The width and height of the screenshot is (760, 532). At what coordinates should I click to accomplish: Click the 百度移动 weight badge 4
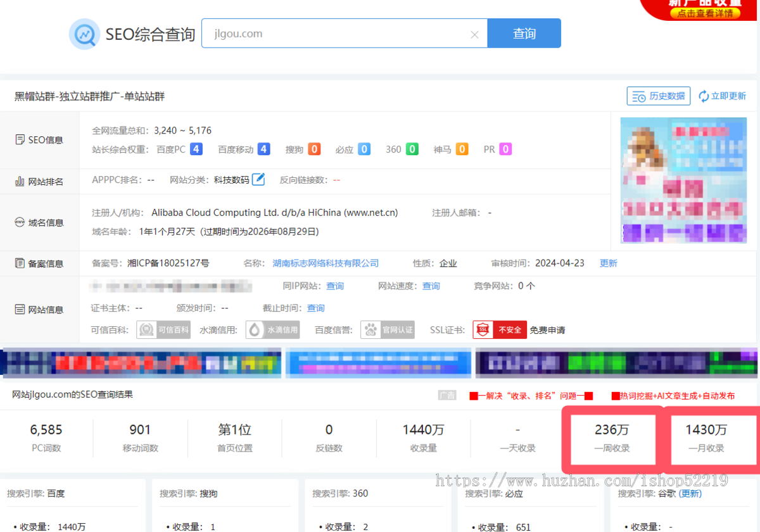(x=263, y=149)
